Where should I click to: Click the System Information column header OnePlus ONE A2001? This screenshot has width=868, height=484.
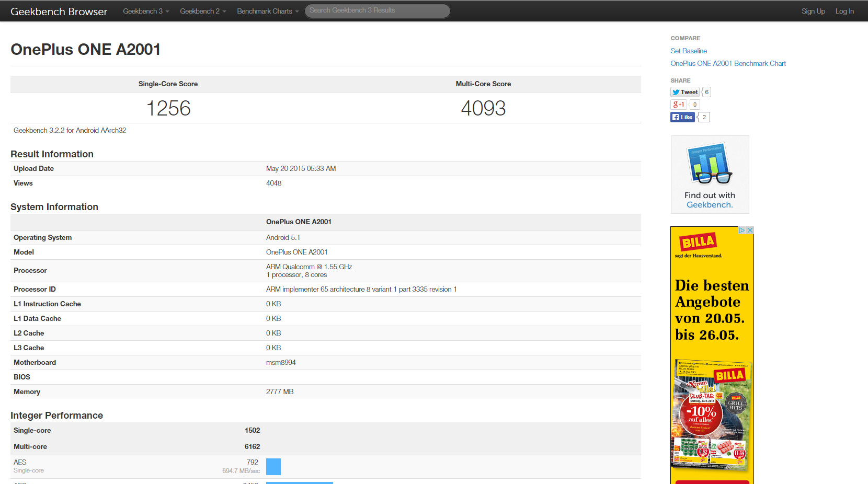pyautogui.click(x=299, y=222)
